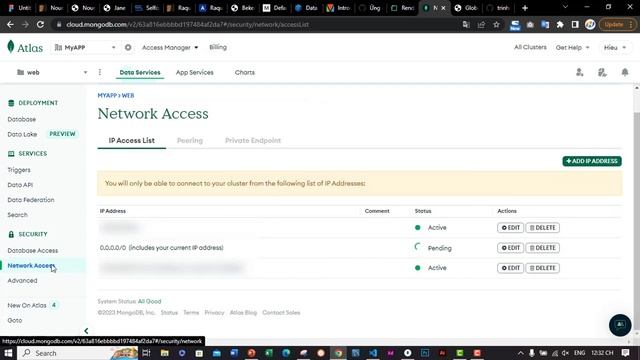This screenshot has height=360, width=640.
Task: Open the Charts tab
Action: pyautogui.click(x=244, y=72)
